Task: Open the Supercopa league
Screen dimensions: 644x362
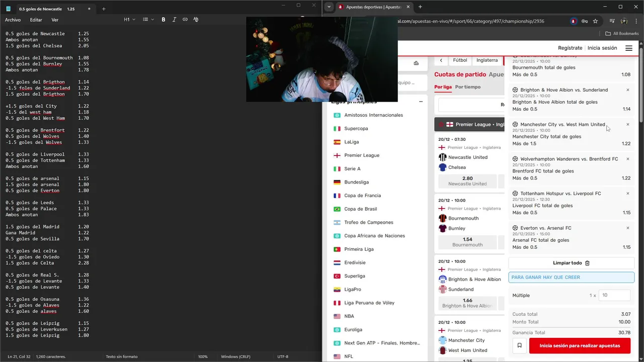Action: click(356, 129)
